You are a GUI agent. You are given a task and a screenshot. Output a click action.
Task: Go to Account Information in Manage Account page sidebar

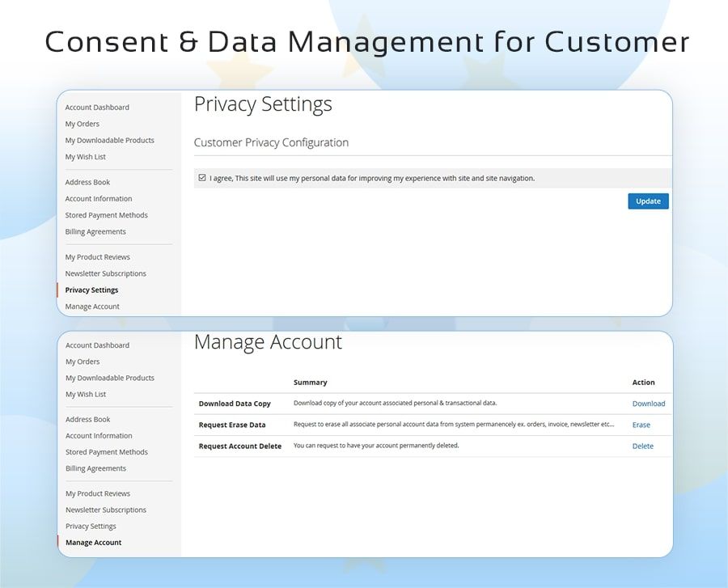click(x=99, y=436)
